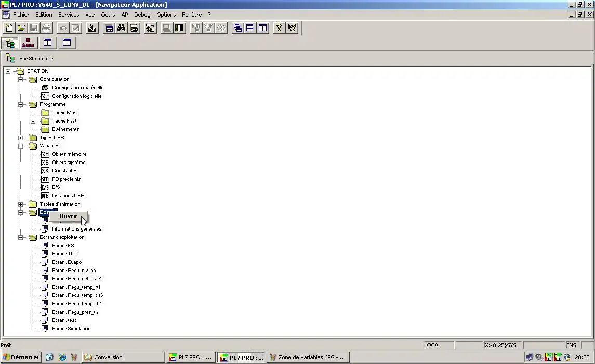
Task: Click the file cabinet icon beside the binoculars
Action: tap(134, 28)
